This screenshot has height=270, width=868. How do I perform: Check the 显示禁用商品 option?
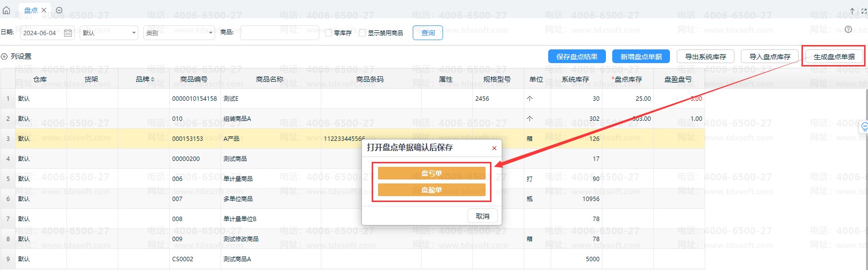pyautogui.click(x=362, y=33)
